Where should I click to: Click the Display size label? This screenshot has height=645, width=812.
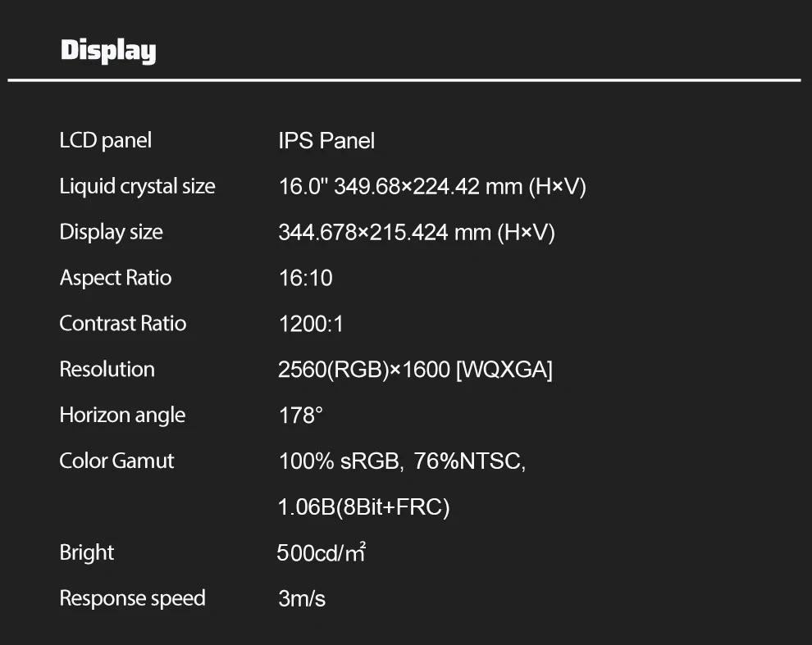[x=111, y=232]
